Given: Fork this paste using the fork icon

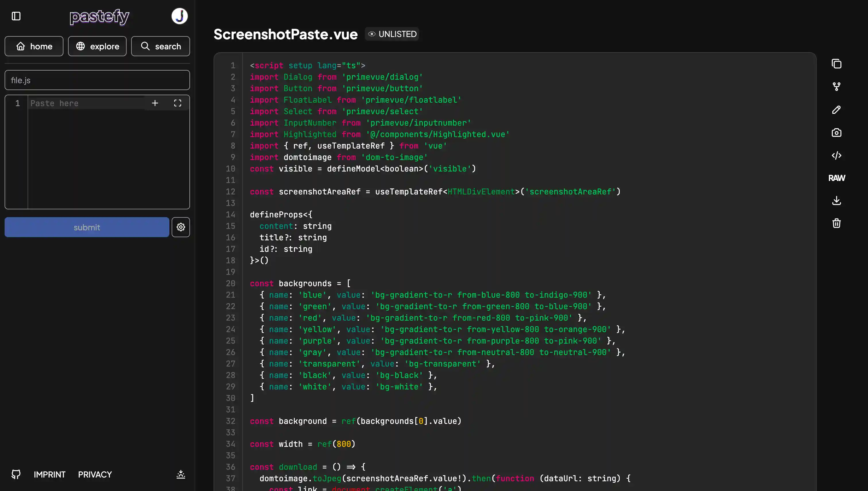Looking at the screenshot, I should (x=836, y=87).
